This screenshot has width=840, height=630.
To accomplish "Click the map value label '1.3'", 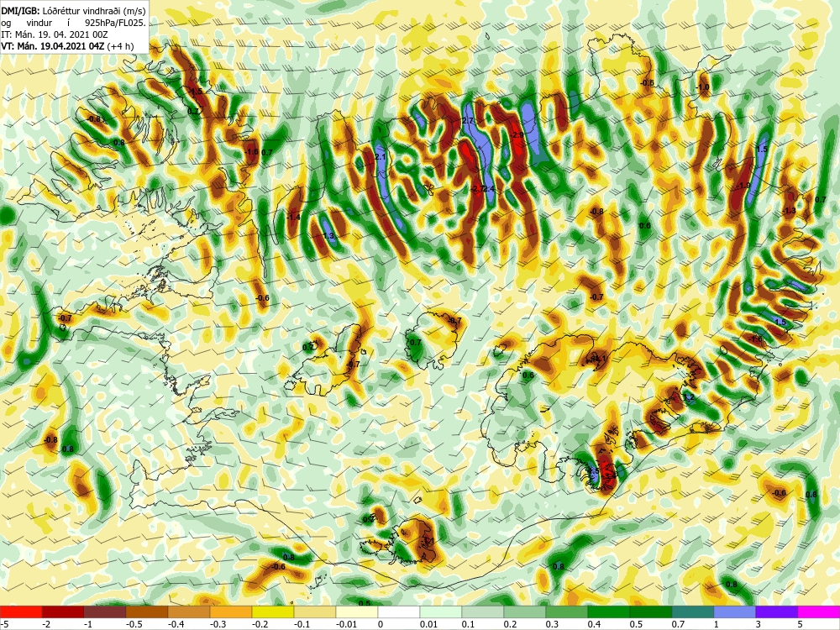I will coord(328,236).
